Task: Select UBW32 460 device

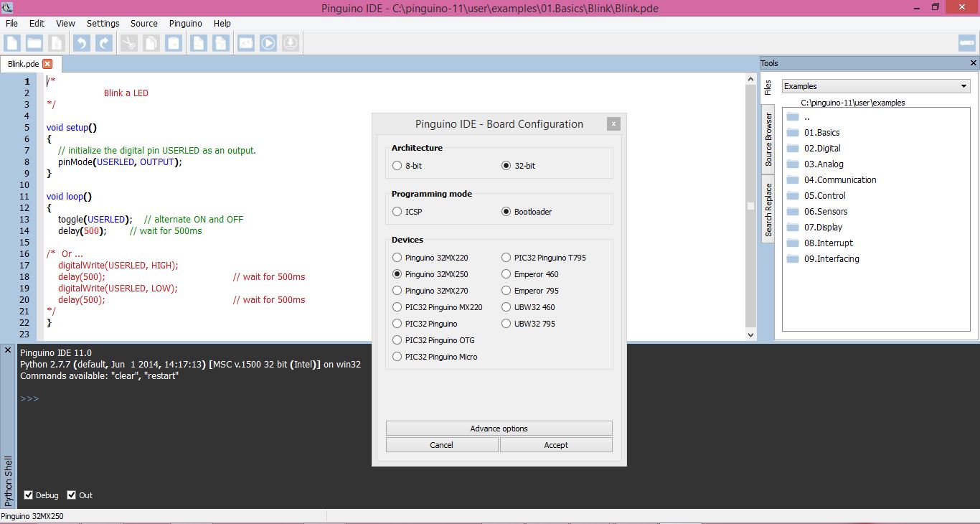Action: click(528, 307)
